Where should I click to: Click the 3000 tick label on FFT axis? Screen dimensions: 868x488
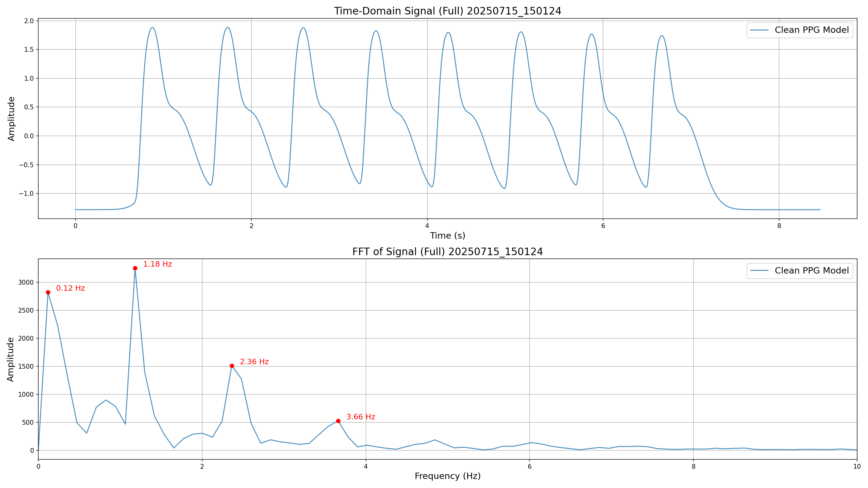(x=26, y=282)
